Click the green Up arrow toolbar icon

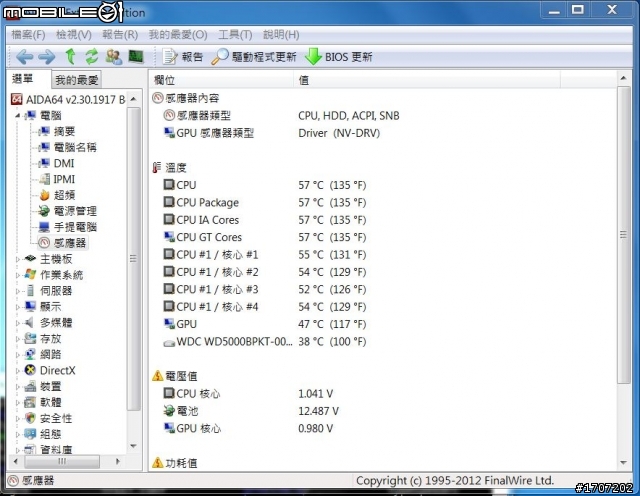(x=71, y=56)
